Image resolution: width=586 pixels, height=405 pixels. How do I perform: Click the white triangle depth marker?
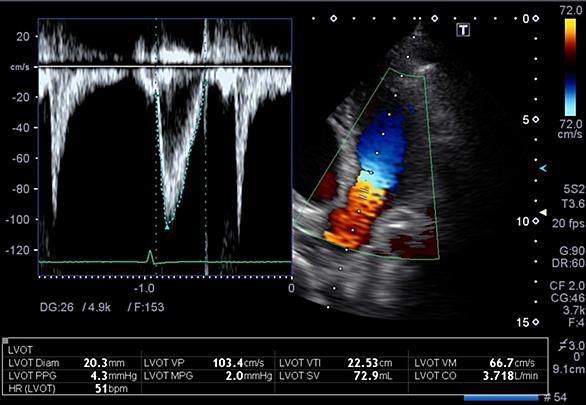[543, 212]
